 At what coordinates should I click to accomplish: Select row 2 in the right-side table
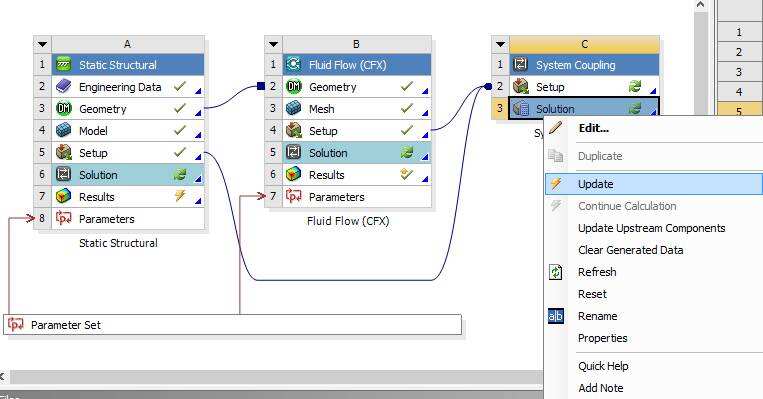pyautogui.click(x=739, y=52)
